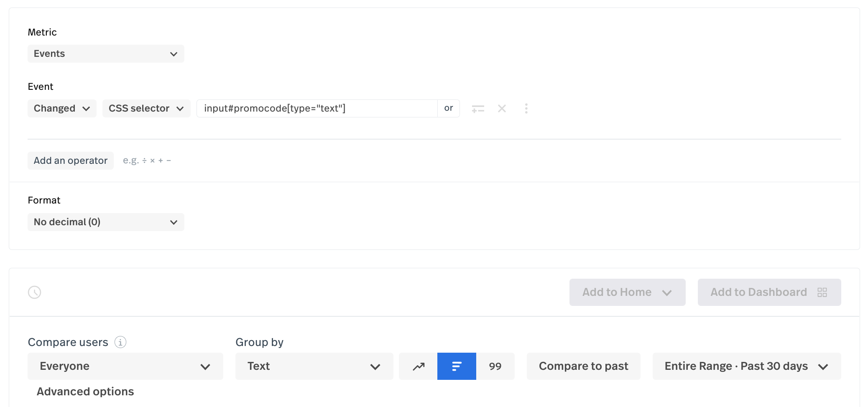
Task: Open the Changed event type dropdown
Action: (62, 109)
